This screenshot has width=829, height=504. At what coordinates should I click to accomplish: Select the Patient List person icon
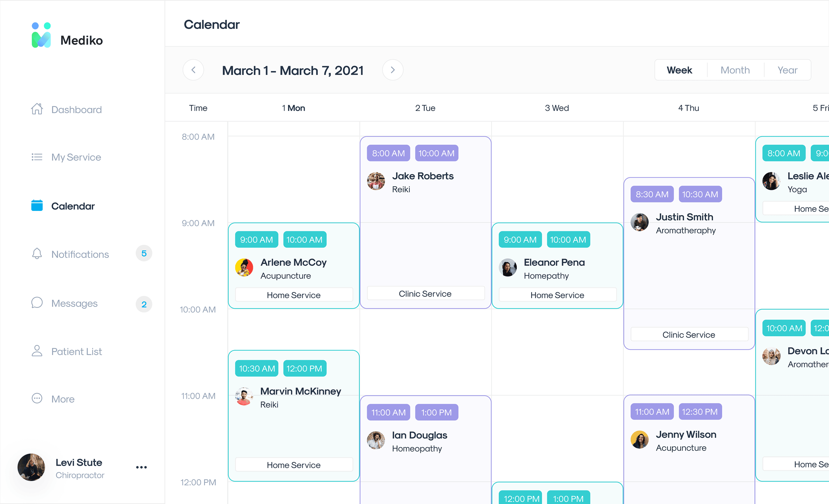tap(37, 351)
